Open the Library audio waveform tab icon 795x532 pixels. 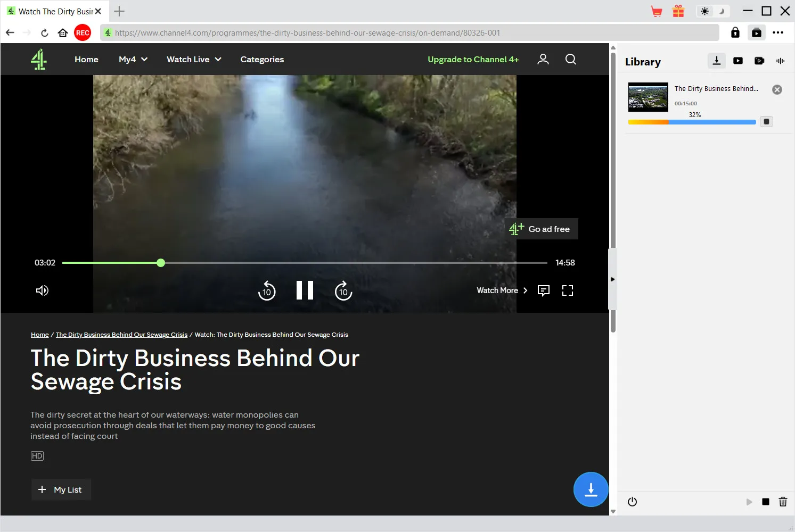coord(780,61)
